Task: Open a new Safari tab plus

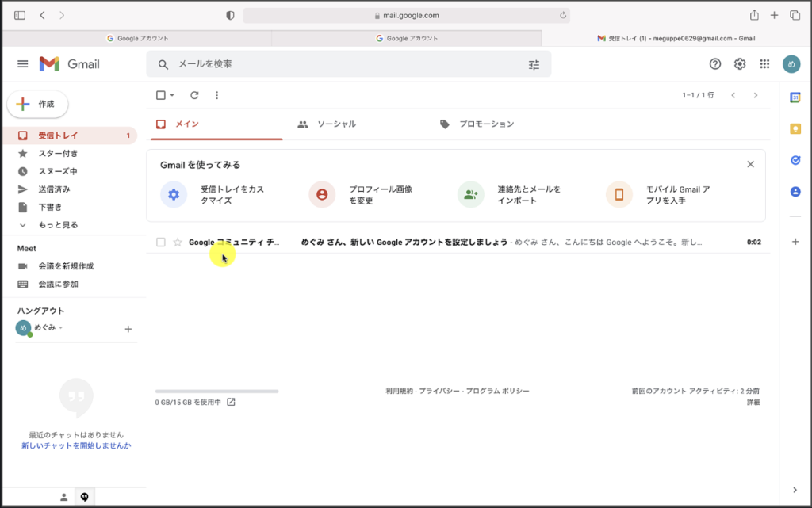Action: tap(774, 16)
